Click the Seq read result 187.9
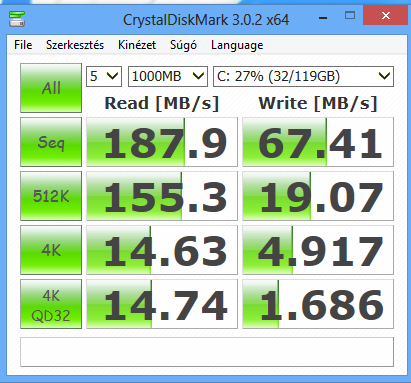The image size is (411, 383). (x=162, y=142)
